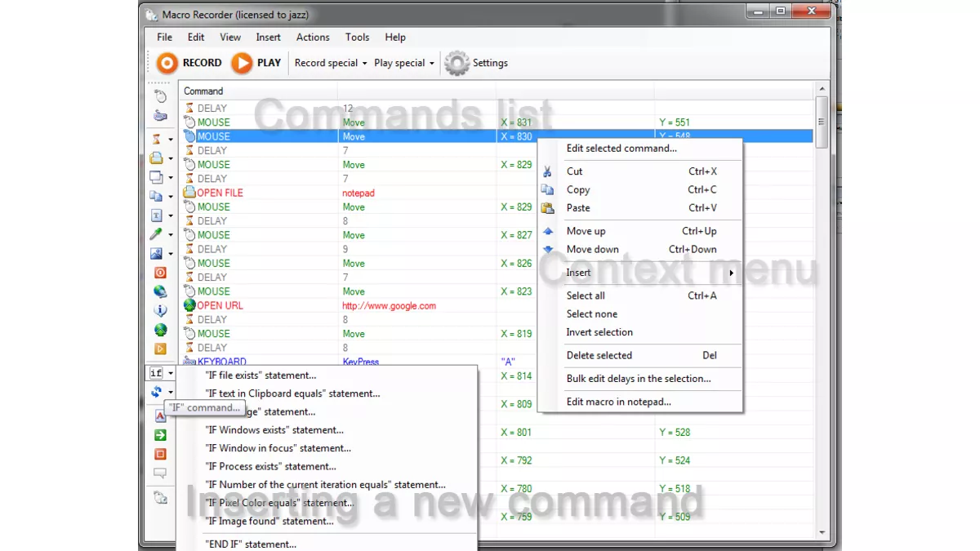Screen dimensions: 980x551
Task: Open dropdown arrow beside windows icon
Action: [171, 178]
